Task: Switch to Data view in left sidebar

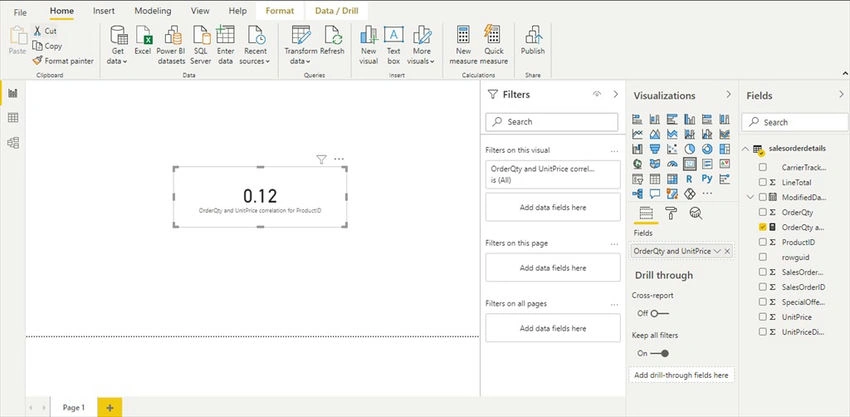Action: pyautogui.click(x=12, y=118)
